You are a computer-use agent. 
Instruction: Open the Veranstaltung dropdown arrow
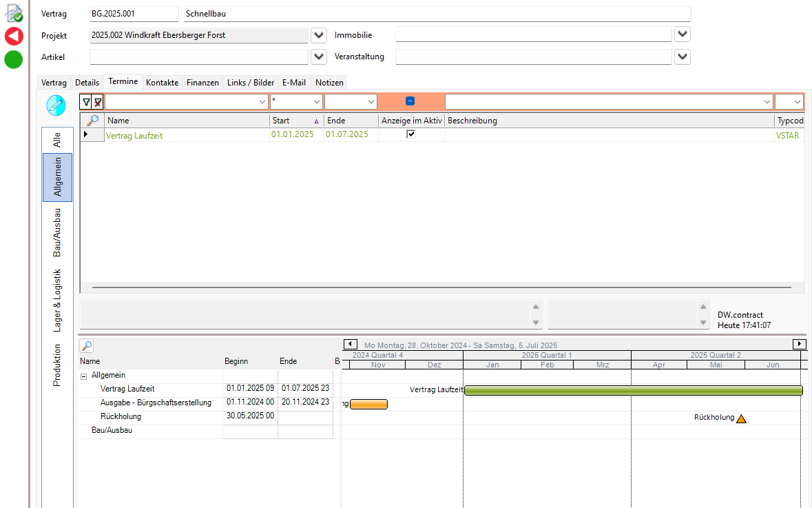point(683,56)
